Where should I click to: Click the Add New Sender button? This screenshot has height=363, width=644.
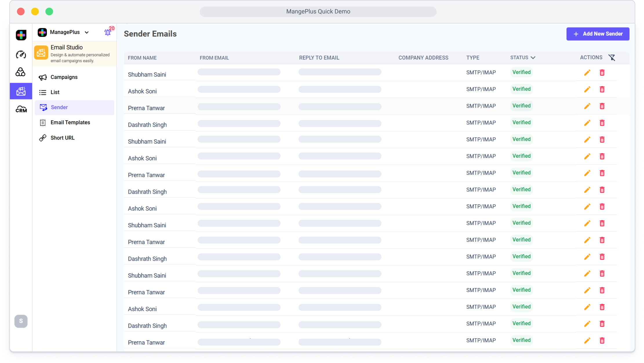tap(598, 34)
